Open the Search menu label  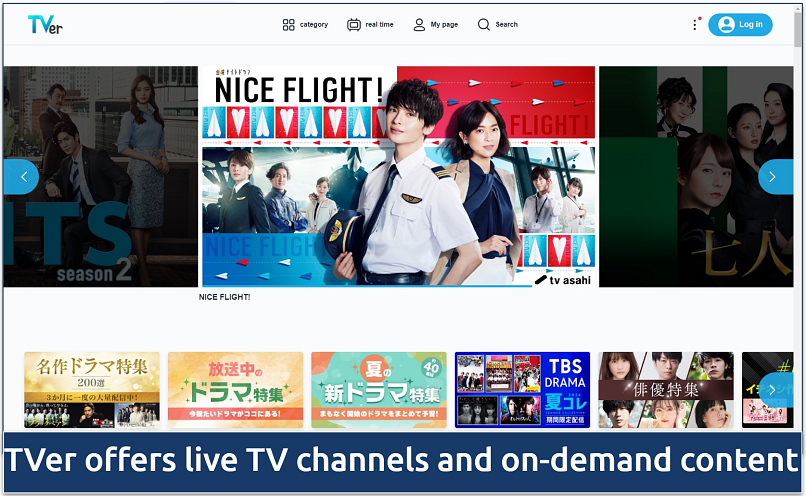coord(506,25)
